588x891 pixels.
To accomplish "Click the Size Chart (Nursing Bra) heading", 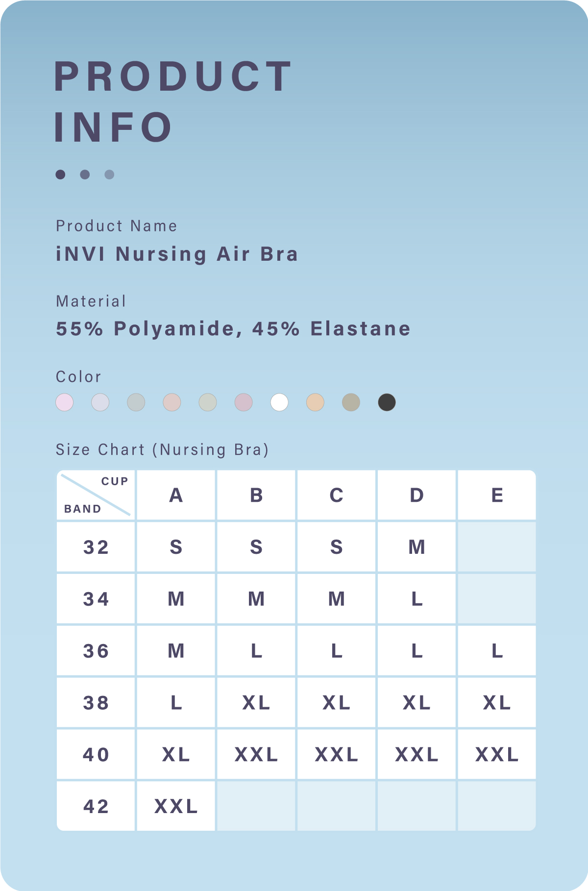I will 162,449.
